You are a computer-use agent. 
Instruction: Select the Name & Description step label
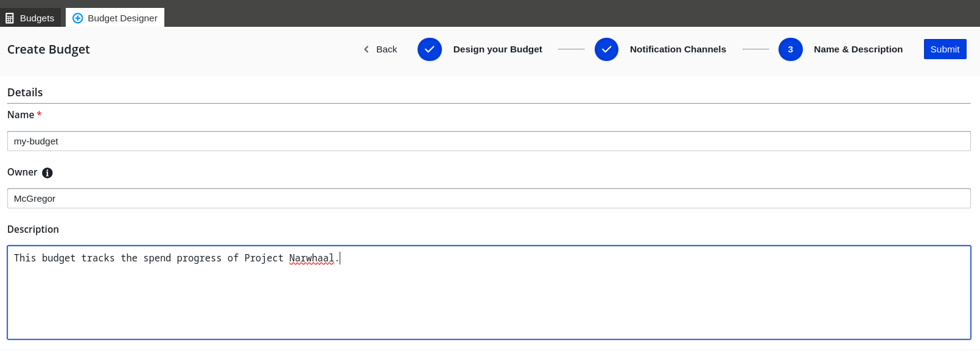tap(858, 49)
